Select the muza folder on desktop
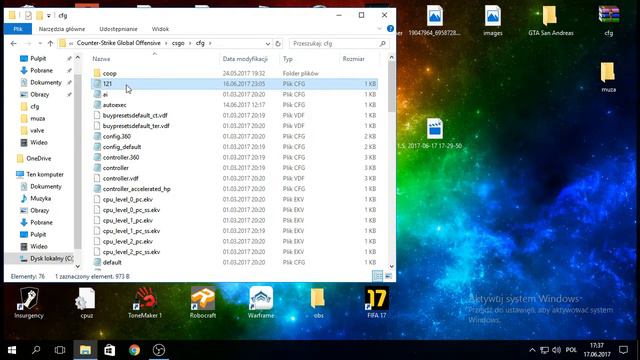Screen dimensions: 640x360 pyautogui.click(x=608, y=77)
